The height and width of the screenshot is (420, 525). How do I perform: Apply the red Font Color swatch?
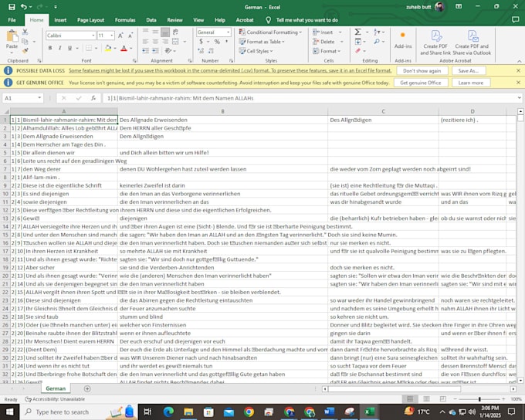click(x=124, y=48)
